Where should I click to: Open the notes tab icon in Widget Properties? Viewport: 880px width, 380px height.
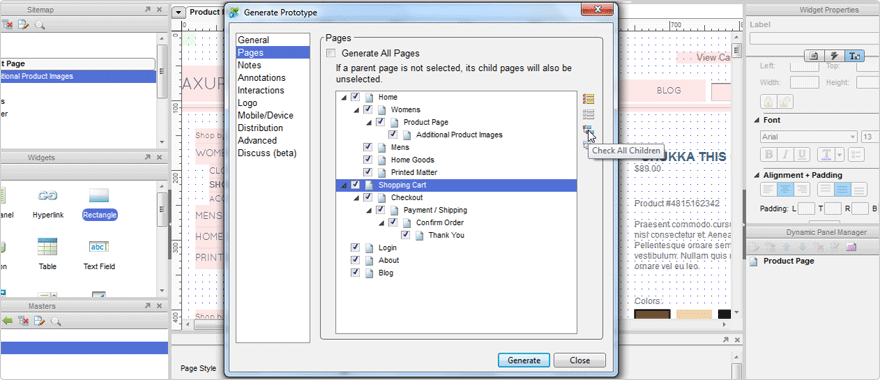tap(814, 56)
